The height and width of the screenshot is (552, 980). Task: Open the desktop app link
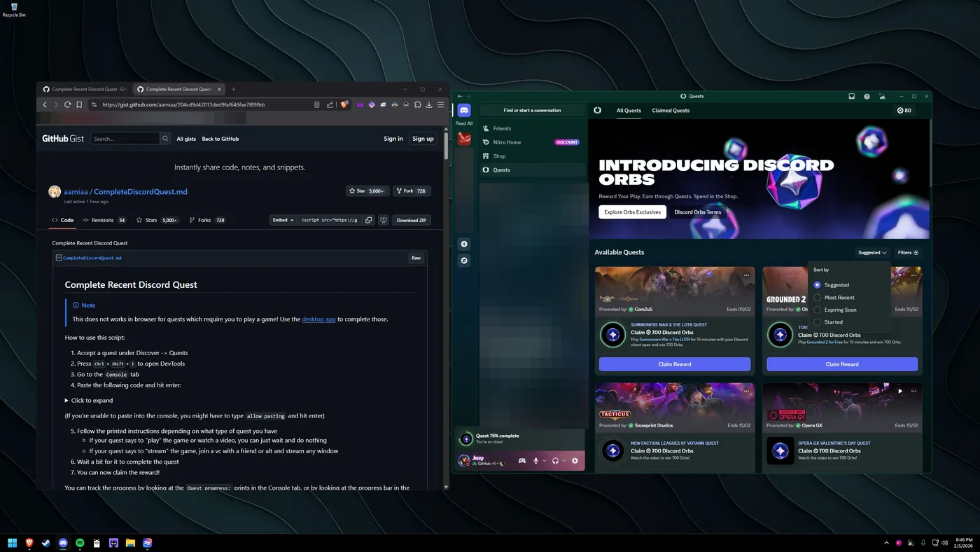click(318, 319)
